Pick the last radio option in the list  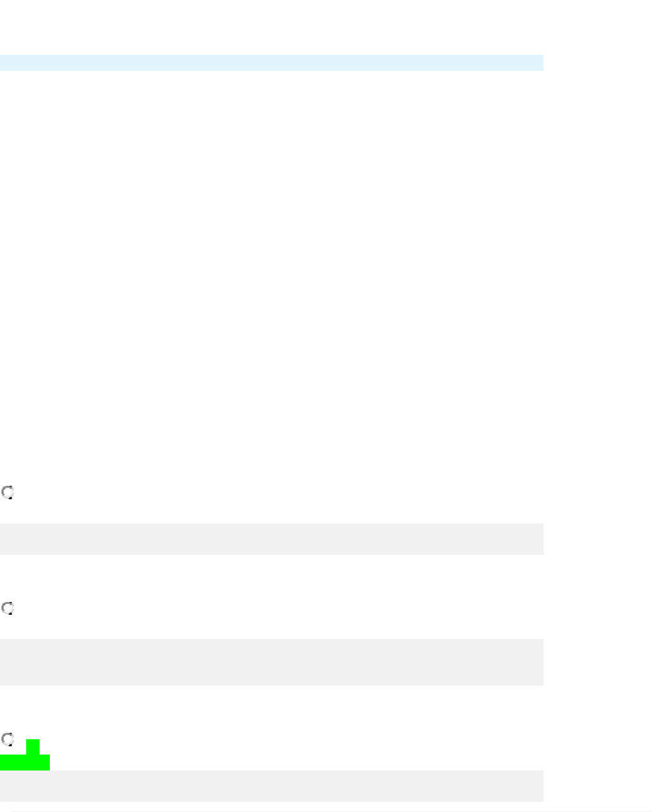[x=7, y=739]
